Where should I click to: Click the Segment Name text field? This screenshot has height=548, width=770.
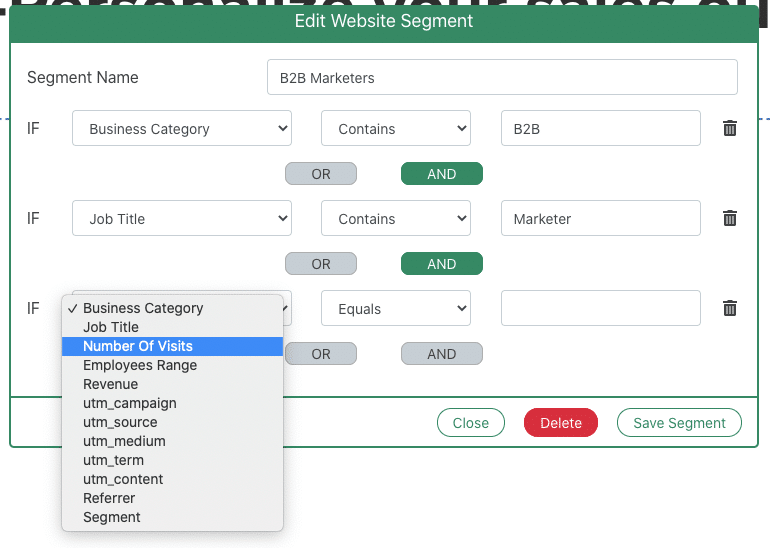[x=501, y=78]
